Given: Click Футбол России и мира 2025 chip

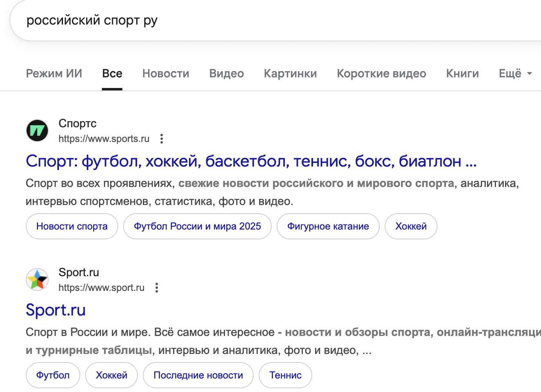Looking at the screenshot, I should pos(197,226).
